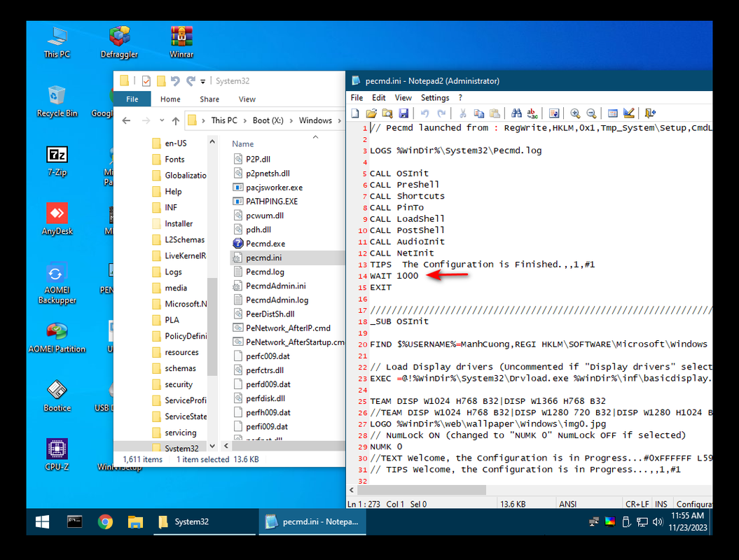Select the Logs folder in navigation tree

tap(173, 272)
